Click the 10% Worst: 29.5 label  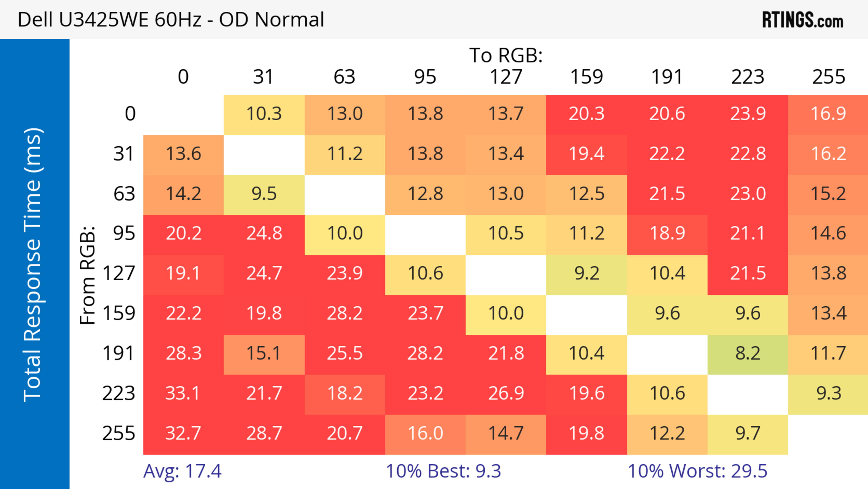697,471
